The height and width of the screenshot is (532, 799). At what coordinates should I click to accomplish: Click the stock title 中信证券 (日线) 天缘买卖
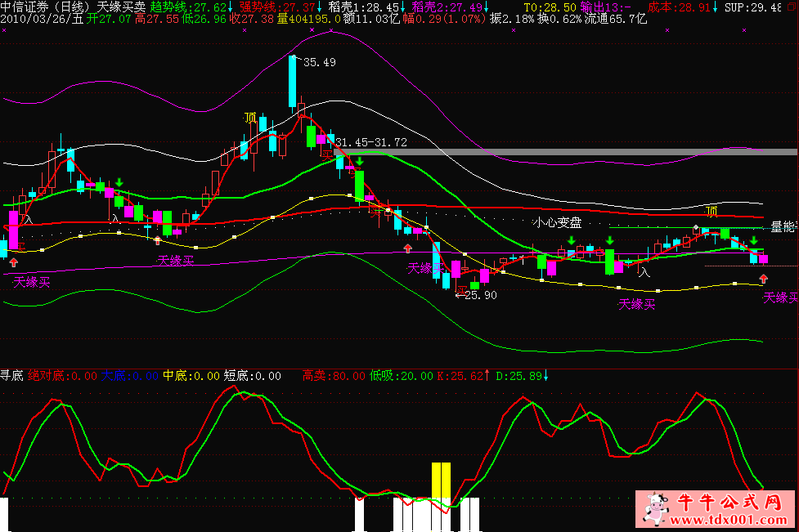73,7
